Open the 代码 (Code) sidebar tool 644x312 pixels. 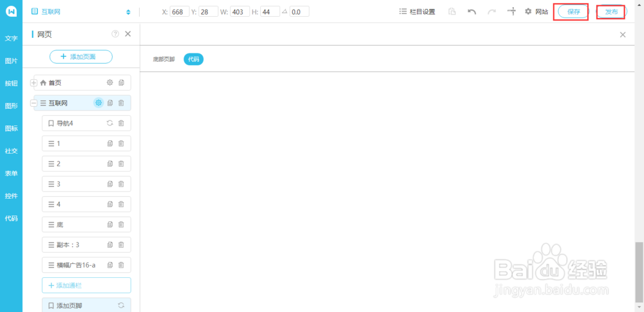[11, 219]
